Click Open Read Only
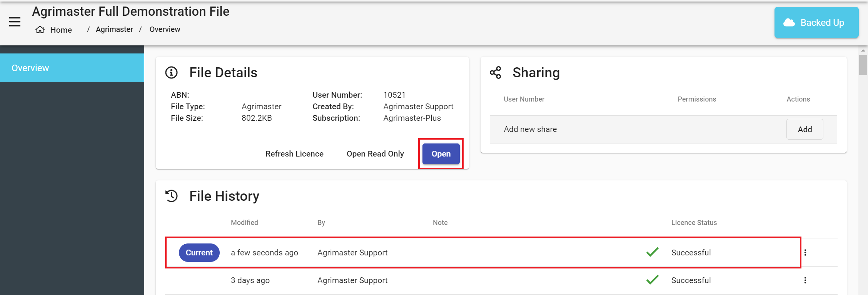The image size is (868, 295). [375, 154]
